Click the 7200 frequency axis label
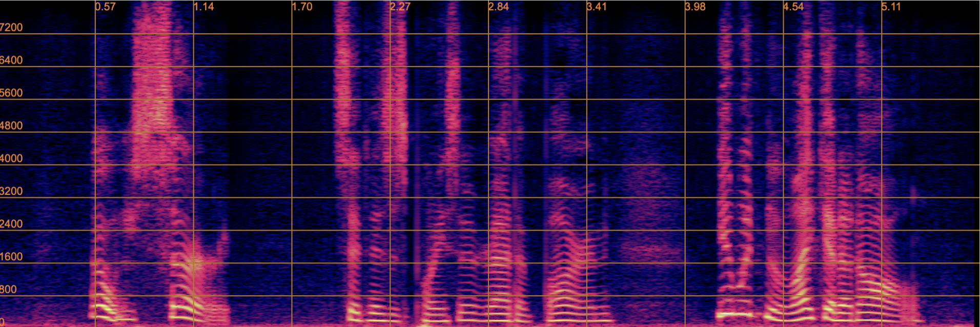 click(11, 28)
